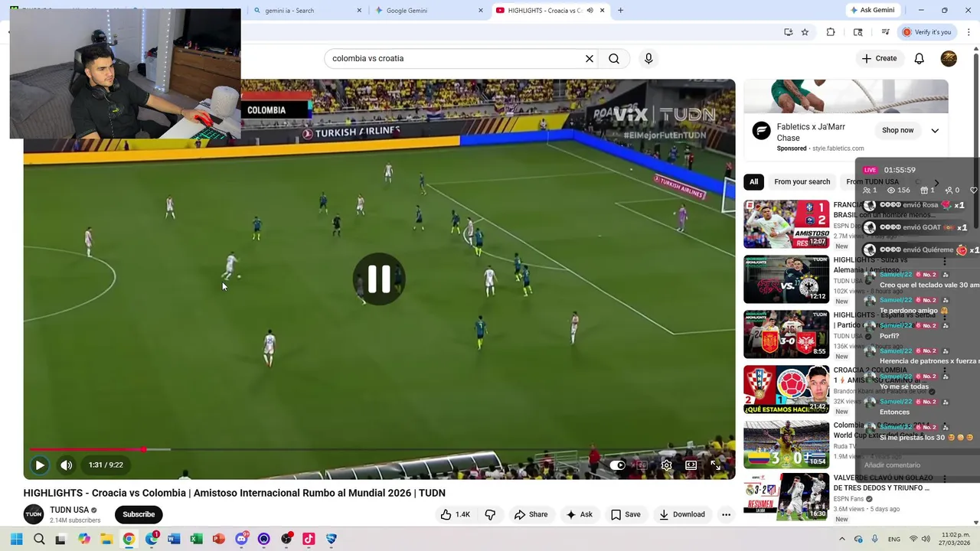The width and height of the screenshot is (980, 551).
Task: Toggle the autoplay switch in player
Action: (618, 465)
